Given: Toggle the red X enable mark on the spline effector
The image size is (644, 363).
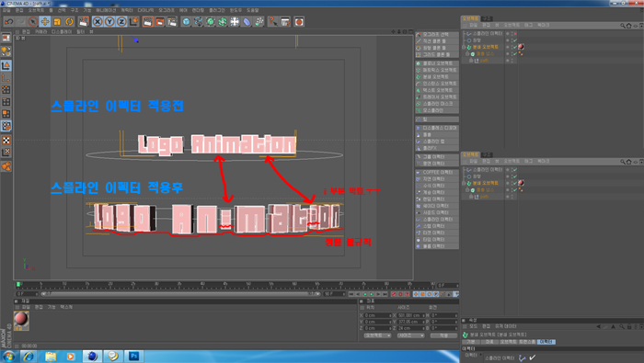Looking at the screenshot, I should pos(515,34).
